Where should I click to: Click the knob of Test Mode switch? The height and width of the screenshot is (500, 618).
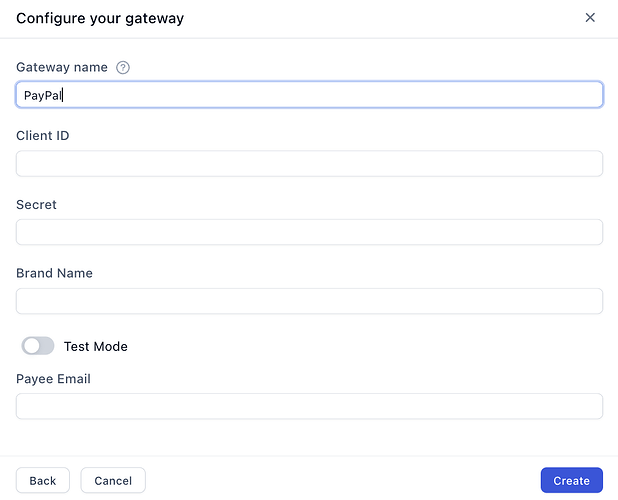(31, 346)
